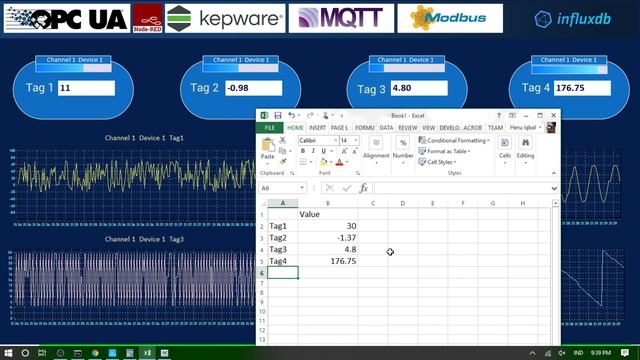
Task: Open the font size 14 dropdown
Action: [x=356, y=140]
